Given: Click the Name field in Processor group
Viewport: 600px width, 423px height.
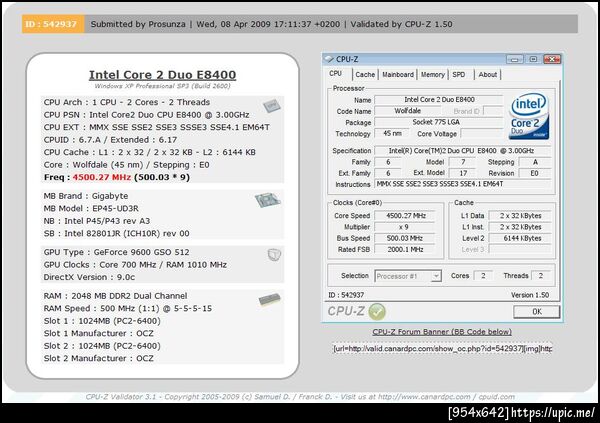Looking at the screenshot, I should pyautogui.click(x=438, y=100).
